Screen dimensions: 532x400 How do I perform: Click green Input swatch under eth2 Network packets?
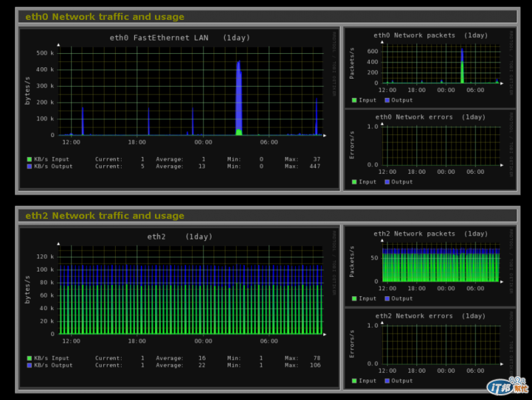click(354, 298)
